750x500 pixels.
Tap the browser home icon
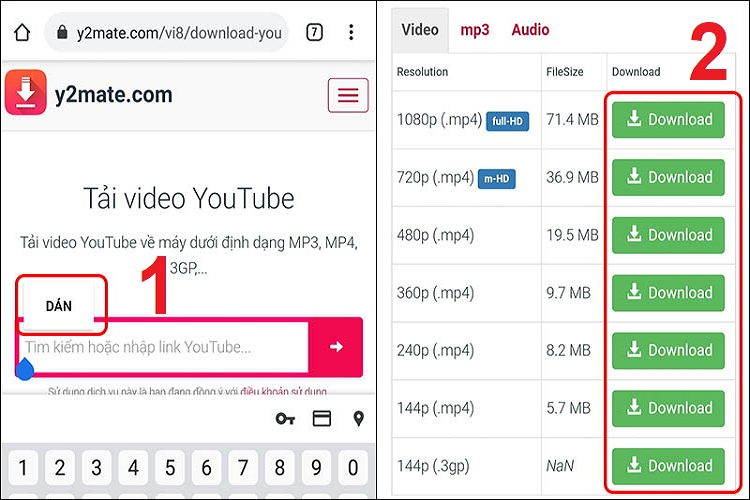[22, 33]
